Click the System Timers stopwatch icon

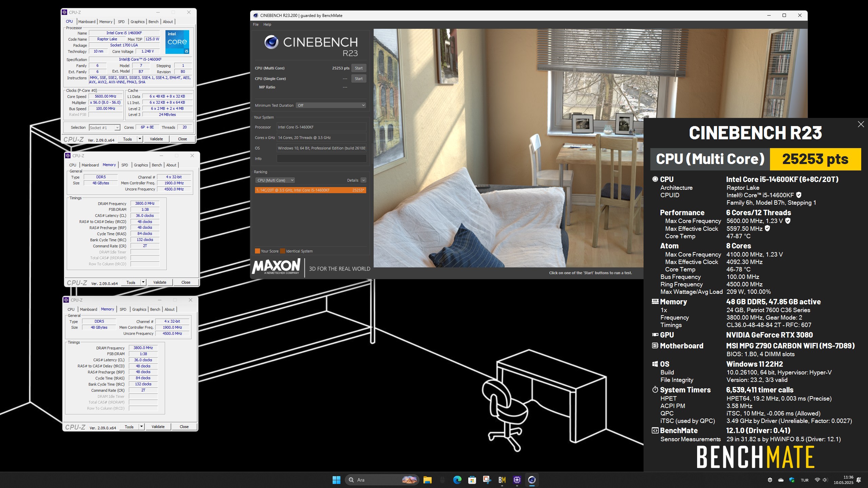click(x=655, y=390)
